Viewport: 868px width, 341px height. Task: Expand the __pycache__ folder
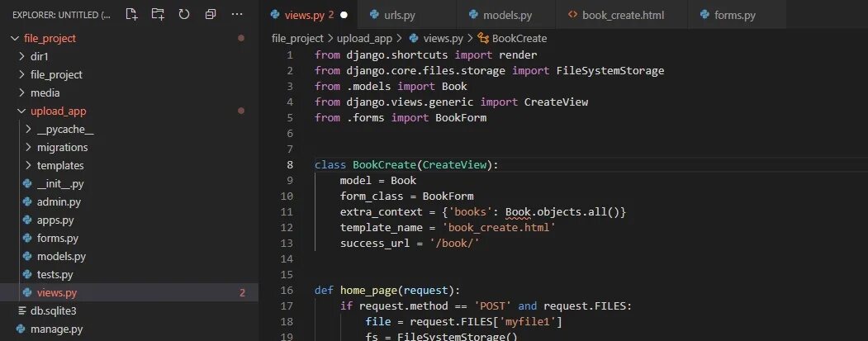click(x=28, y=130)
